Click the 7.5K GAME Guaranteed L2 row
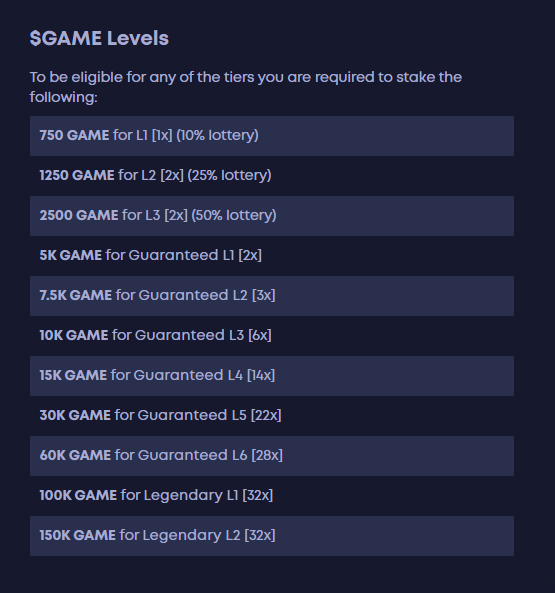Image resolution: width=555 pixels, height=593 pixels. click(272, 296)
